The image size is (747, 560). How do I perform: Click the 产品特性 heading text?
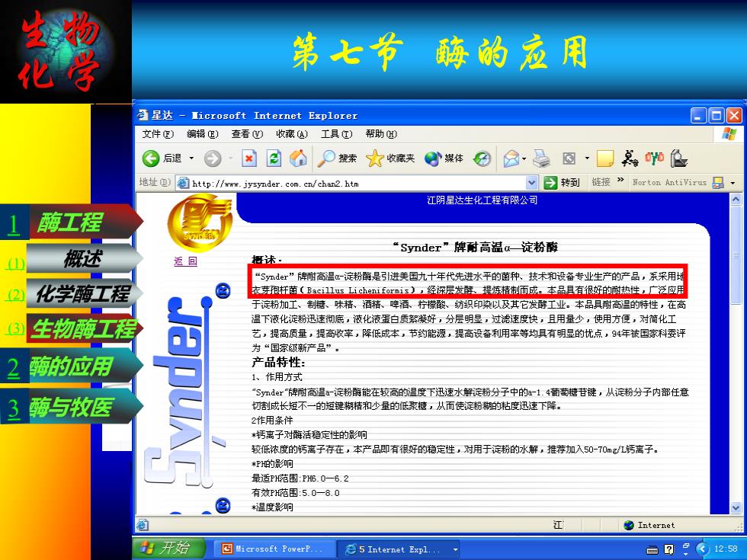pyautogui.click(x=278, y=363)
